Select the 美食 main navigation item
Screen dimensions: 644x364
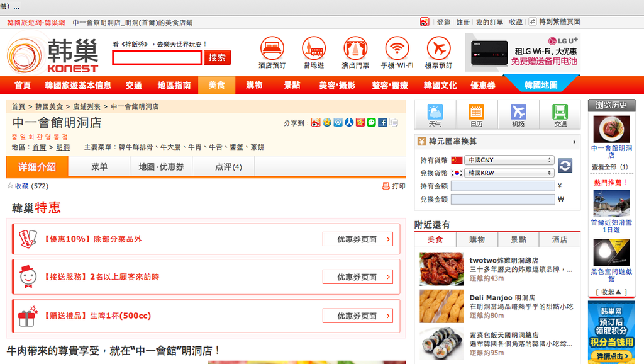[216, 85]
